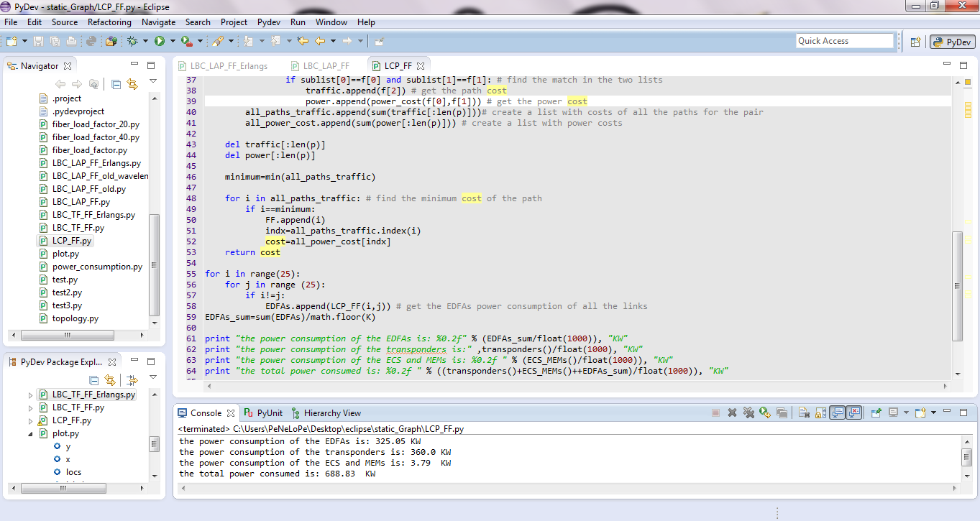Close the LCP_FF editor tab
980x521 pixels.
(x=421, y=66)
